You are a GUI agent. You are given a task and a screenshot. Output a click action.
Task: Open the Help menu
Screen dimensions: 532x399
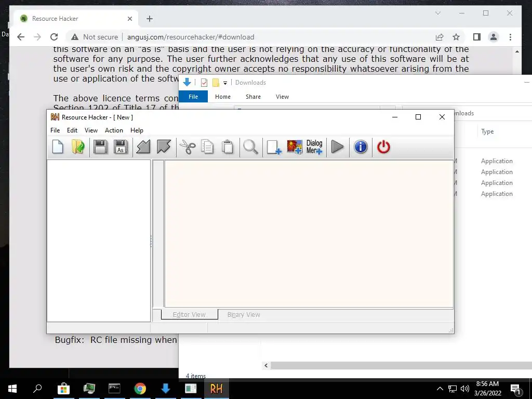coord(137,130)
